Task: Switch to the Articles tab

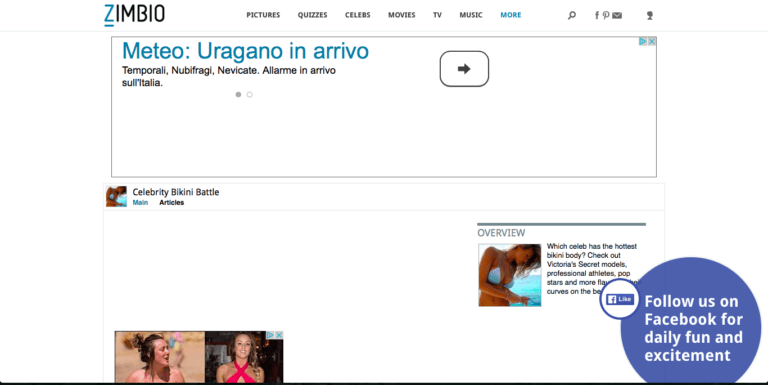Action: 171,202
